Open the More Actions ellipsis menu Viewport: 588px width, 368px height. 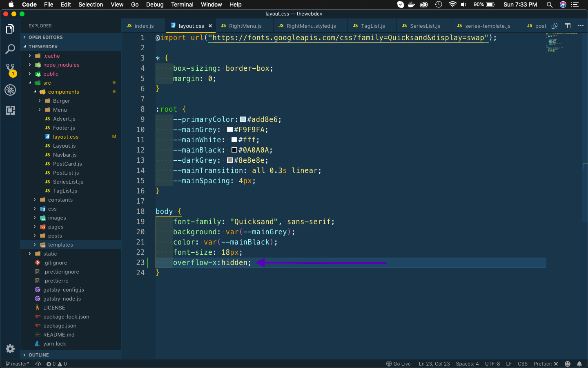coord(581,26)
